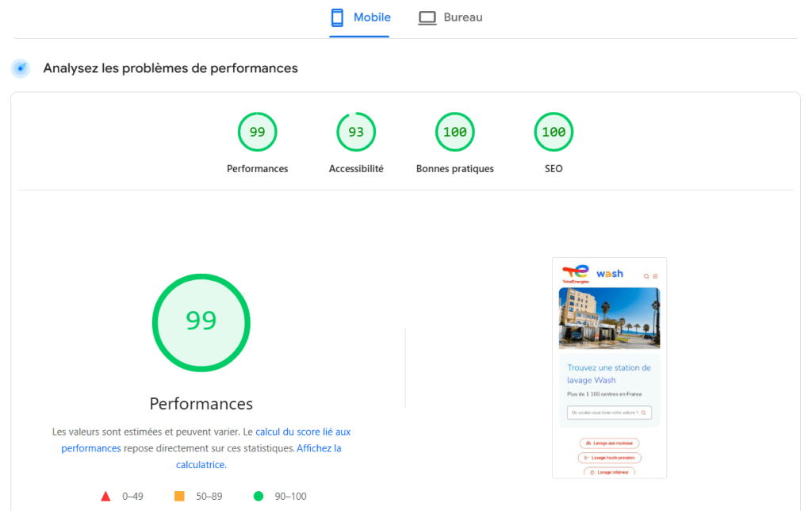
Task: Jump to the SEO score gauge
Action: (553, 133)
